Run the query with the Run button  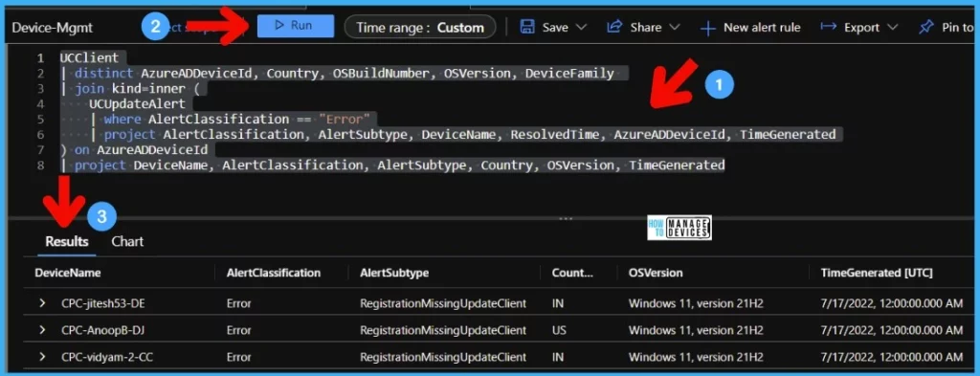(x=296, y=26)
